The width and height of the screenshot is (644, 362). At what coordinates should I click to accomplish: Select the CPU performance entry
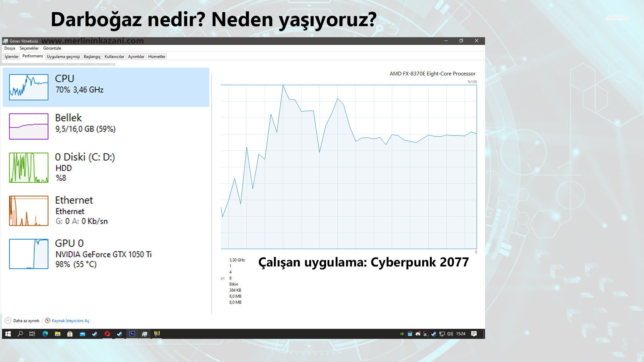(106, 87)
